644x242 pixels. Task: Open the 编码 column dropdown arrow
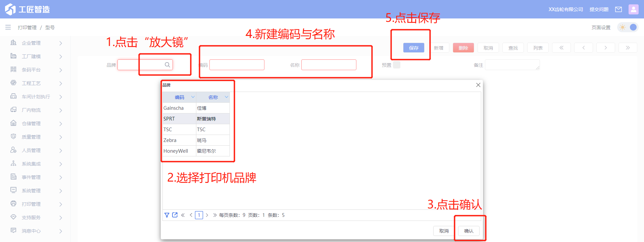click(193, 97)
